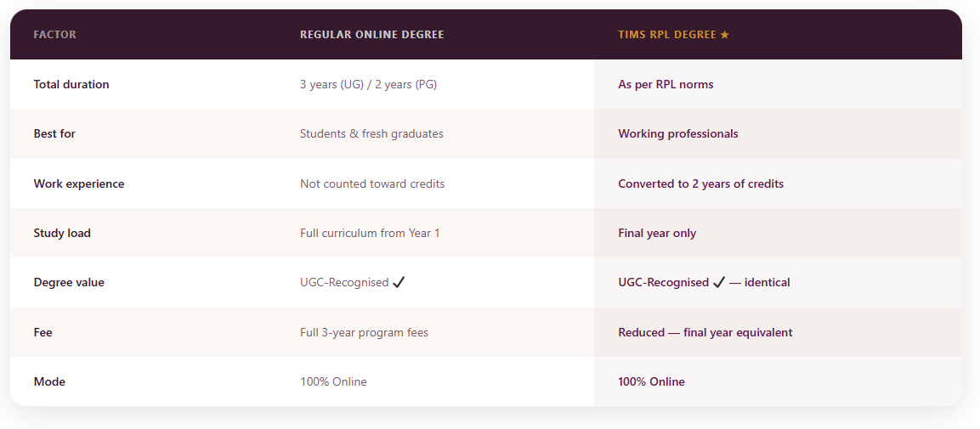
Task: Click the checkmark in the TIMS UGC-Recognised cell
Action: 718,282
